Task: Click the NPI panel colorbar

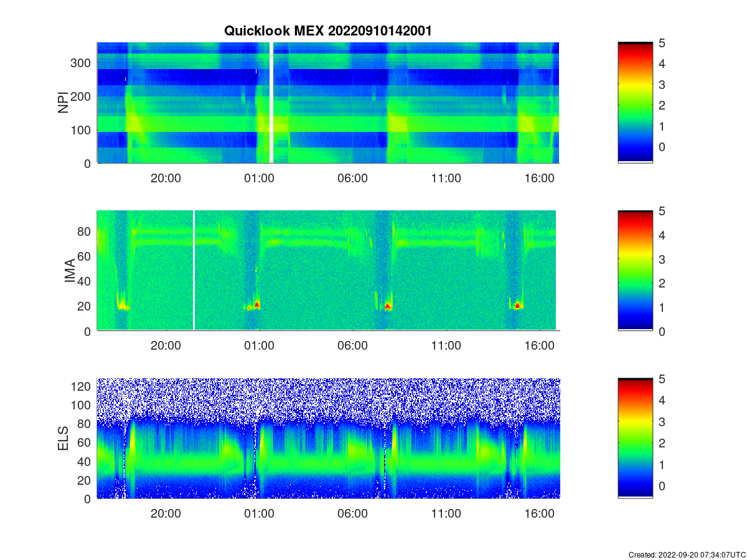Action: [636, 103]
